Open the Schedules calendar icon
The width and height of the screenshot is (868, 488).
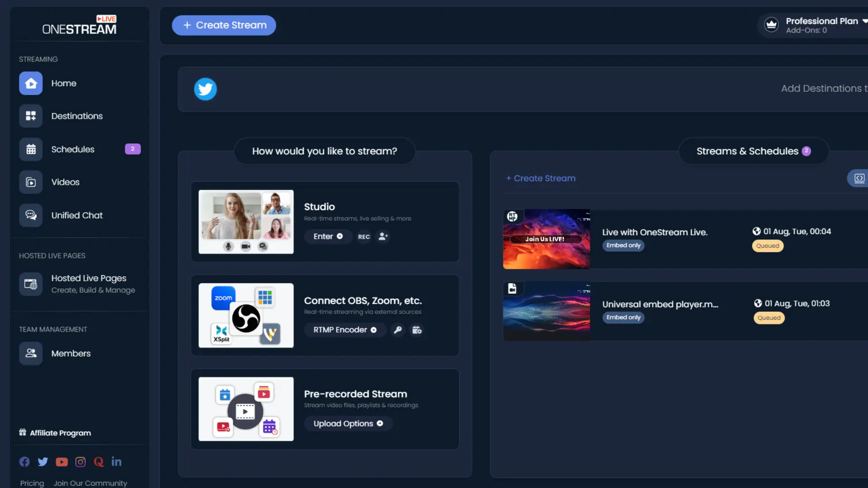[x=31, y=149]
